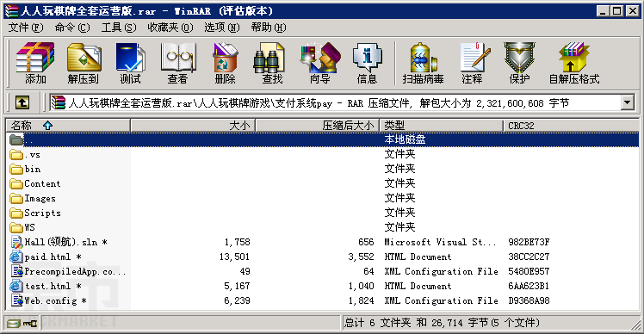Click the Protect (保护) shield icon
Viewport: 644px width, 334px height.
coord(519,57)
